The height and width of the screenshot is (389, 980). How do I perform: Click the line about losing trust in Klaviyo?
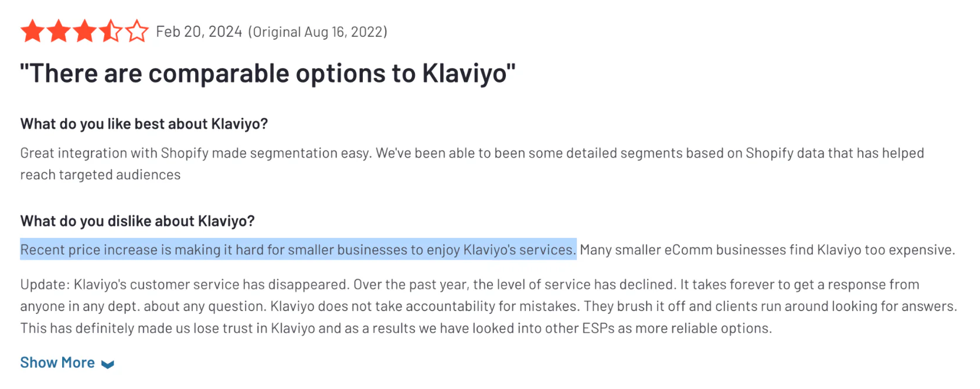[396, 328]
